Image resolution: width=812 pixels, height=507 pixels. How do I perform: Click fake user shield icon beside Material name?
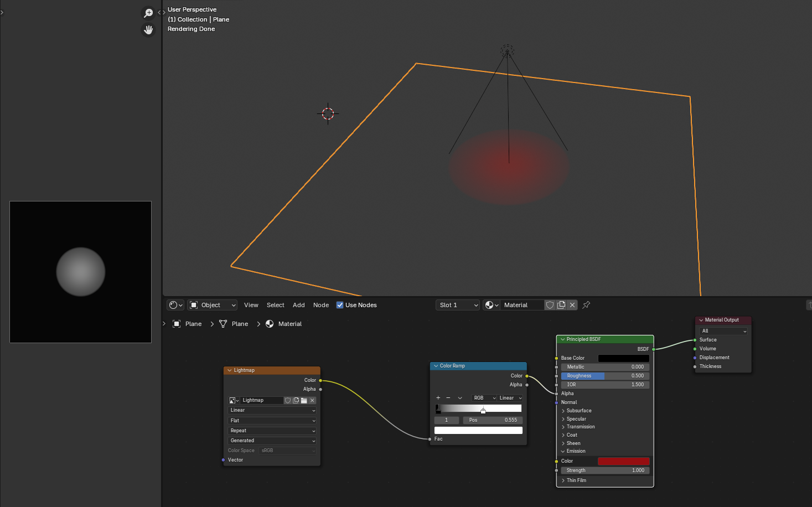coord(550,305)
